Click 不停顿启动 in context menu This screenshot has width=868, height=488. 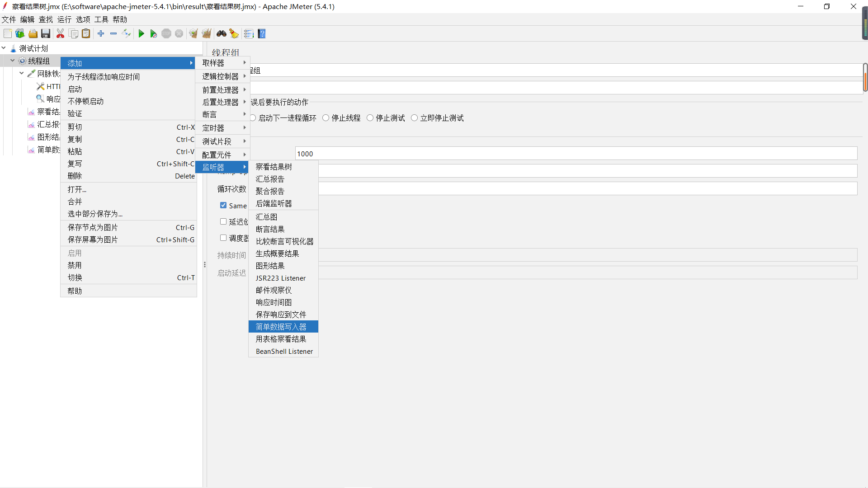point(128,101)
